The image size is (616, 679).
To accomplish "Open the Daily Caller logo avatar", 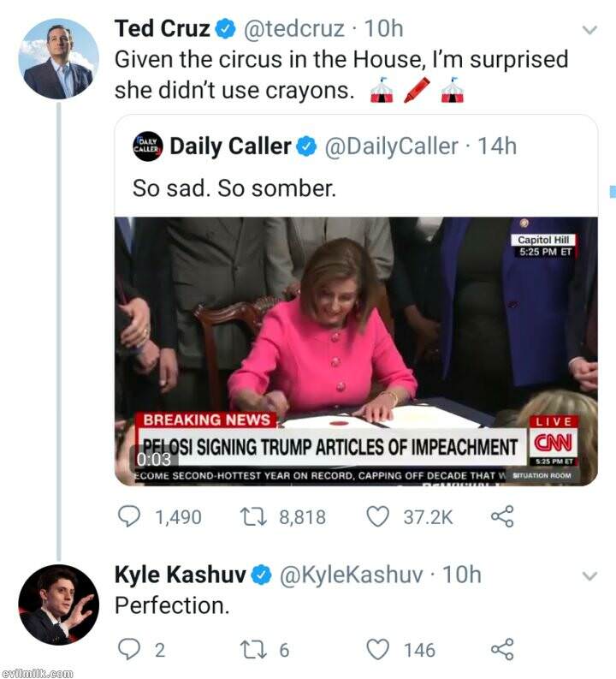I will [x=147, y=147].
